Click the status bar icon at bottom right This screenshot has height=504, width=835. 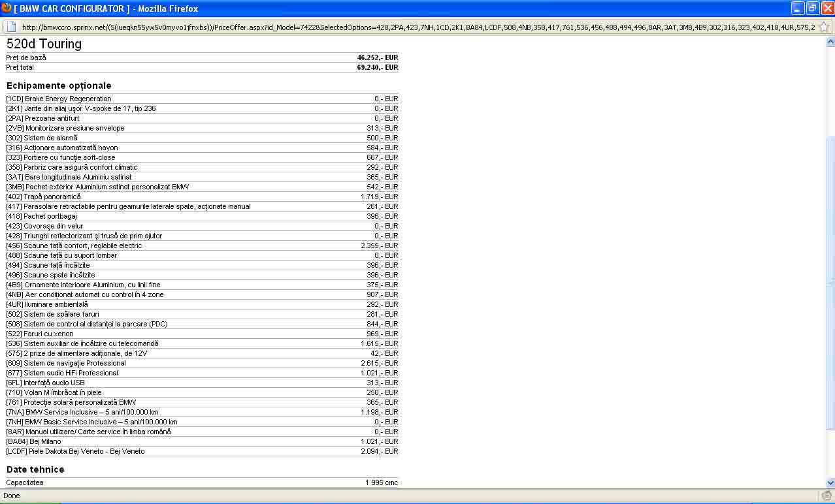(x=827, y=496)
